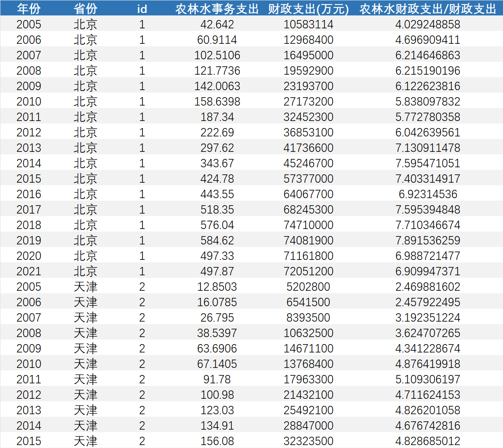Click the cell with value 57377000
Viewport: 503px width, 448px height.
[x=308, y=179]
